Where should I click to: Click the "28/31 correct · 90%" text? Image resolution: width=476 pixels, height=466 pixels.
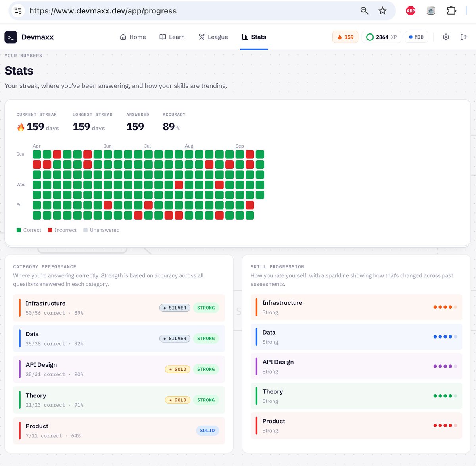(x=55, y=374)
